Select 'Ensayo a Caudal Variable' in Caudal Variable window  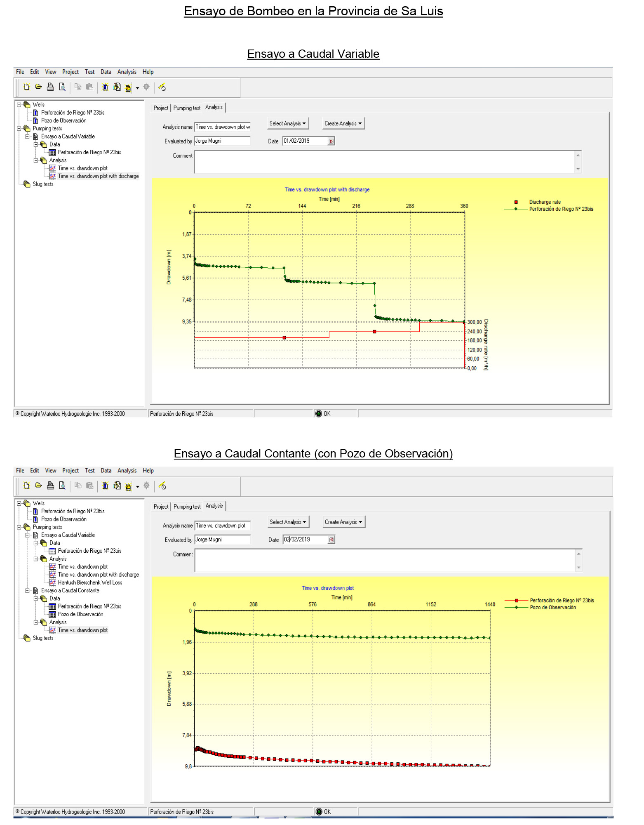[x=68, y=137]
